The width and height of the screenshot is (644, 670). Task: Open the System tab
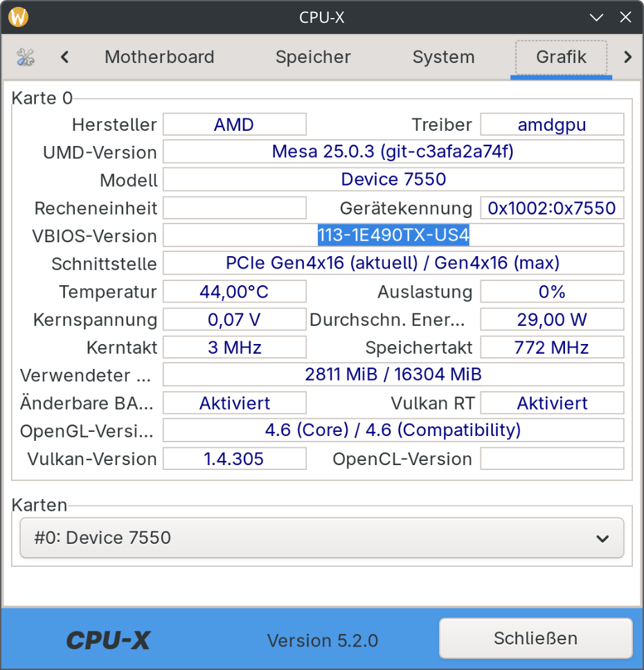(443, 57)
